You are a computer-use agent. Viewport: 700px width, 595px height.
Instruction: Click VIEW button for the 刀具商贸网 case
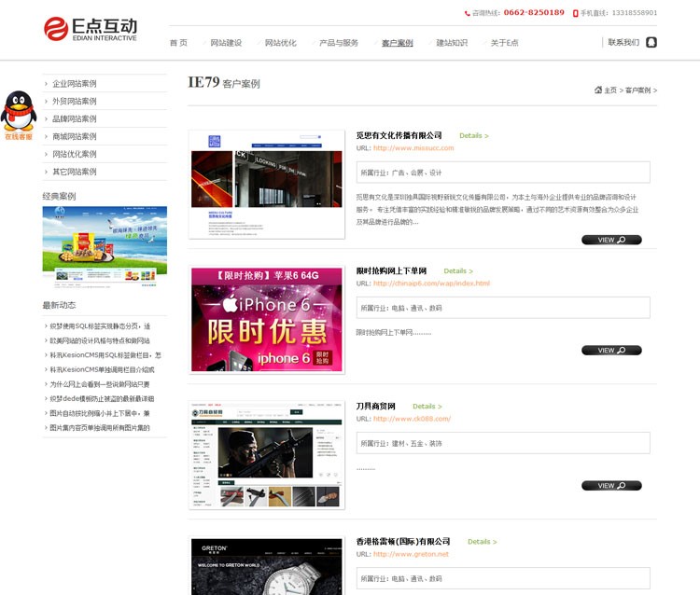pos(611,485)
